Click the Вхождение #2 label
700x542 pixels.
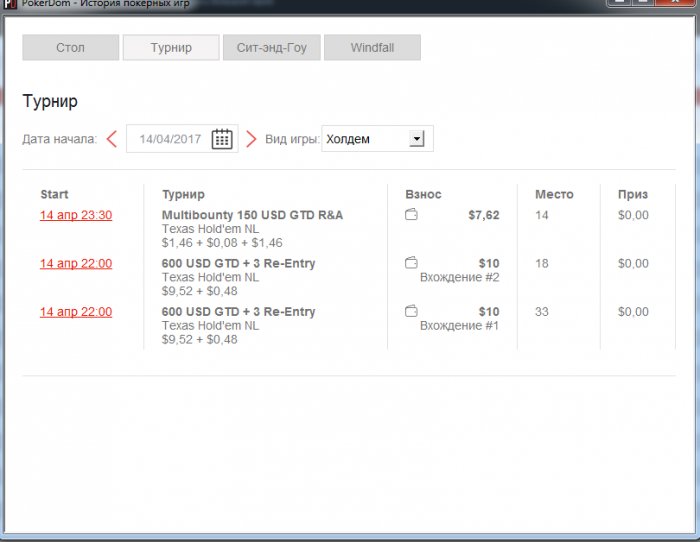(x=459, y=277)
